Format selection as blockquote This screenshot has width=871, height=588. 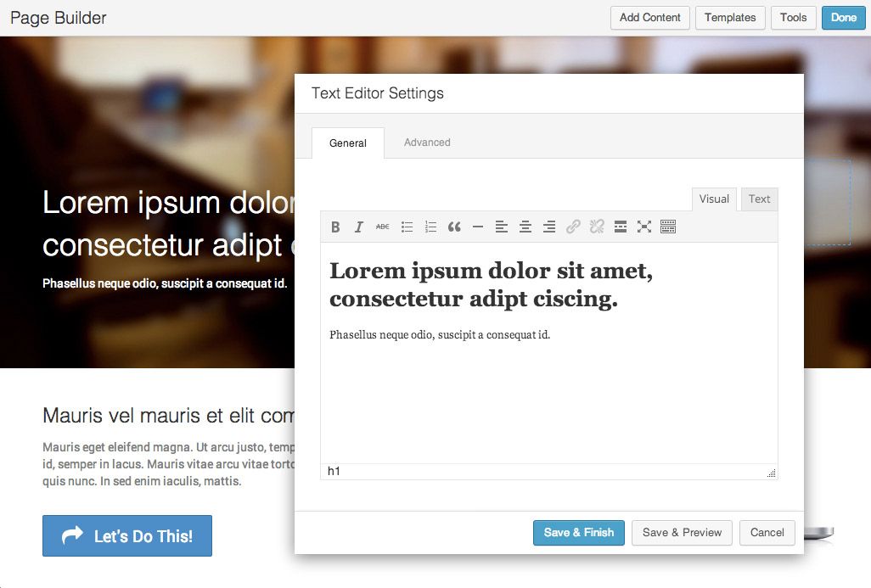(454, 227)
